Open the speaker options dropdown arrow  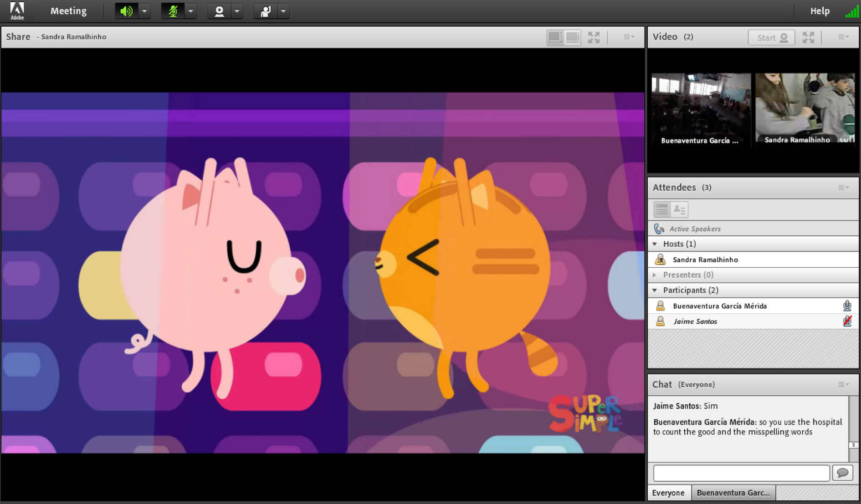click(x=144, y=11)
